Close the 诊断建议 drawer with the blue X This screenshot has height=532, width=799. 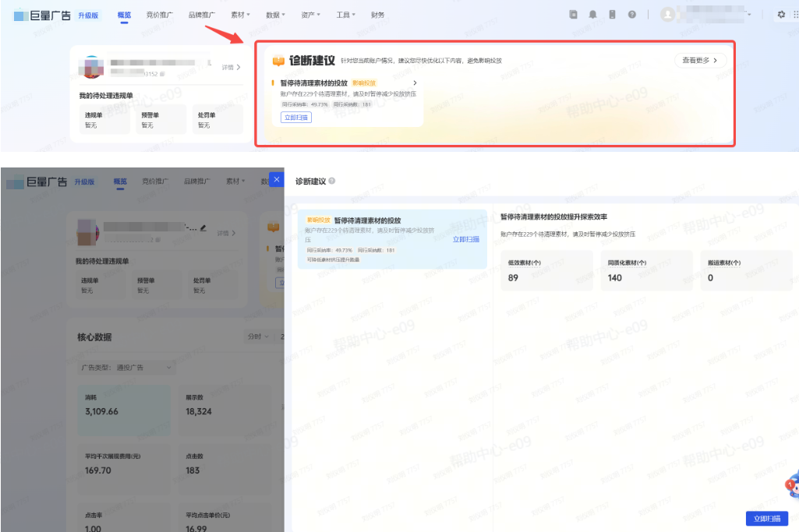point(276,179)
